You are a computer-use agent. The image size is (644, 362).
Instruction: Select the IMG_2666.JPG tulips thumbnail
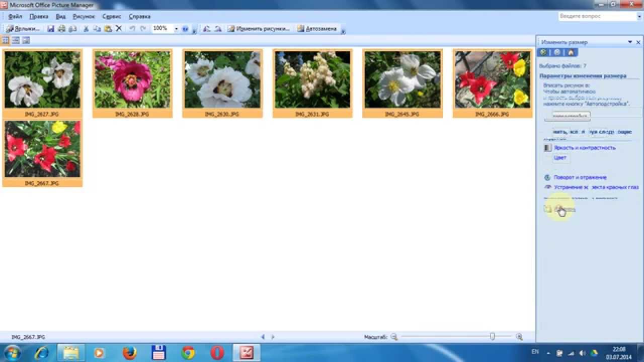493,83
